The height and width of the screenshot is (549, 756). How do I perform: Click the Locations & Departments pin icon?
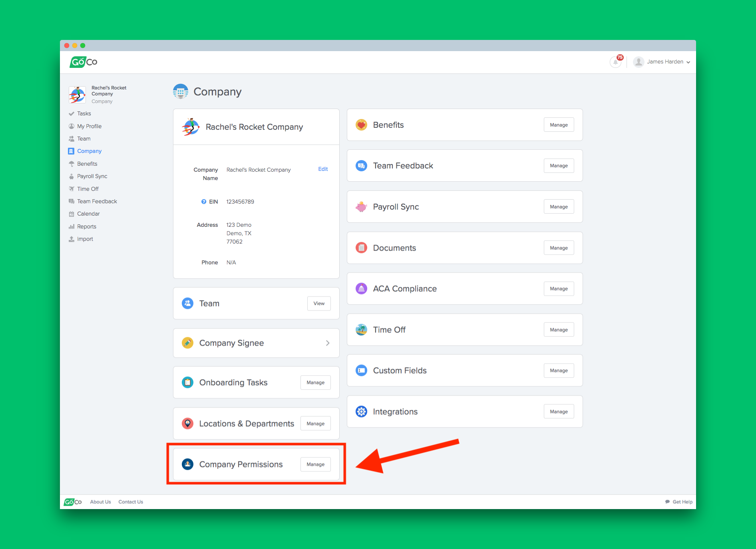click(187, 424)
